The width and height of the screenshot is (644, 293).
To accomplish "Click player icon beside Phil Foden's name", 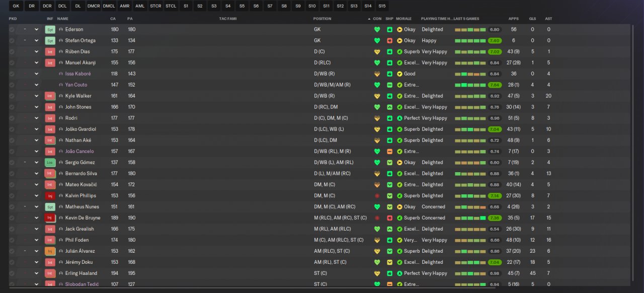I will click(x=61, y=240).
